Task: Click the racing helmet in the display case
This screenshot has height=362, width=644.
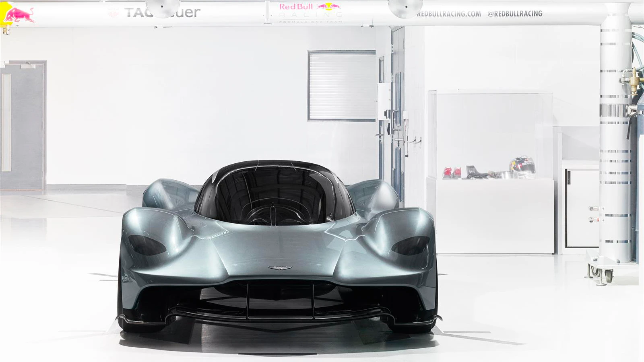Action: click(x=522, y=167)
